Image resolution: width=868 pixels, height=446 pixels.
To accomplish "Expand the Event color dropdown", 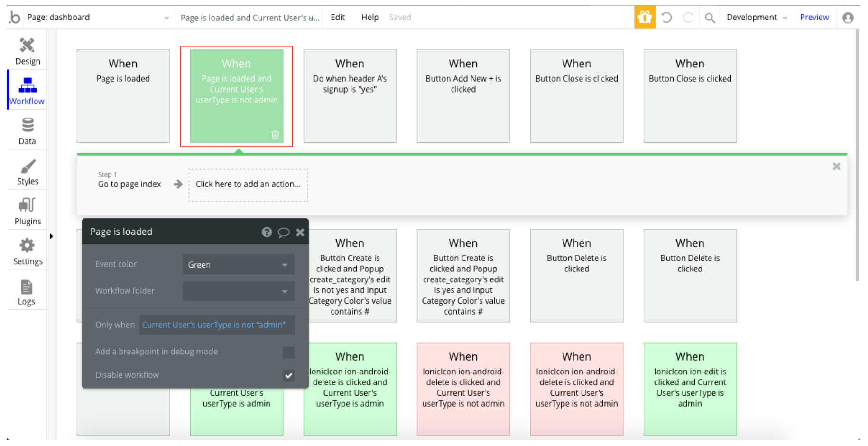I will pos(238,265).
